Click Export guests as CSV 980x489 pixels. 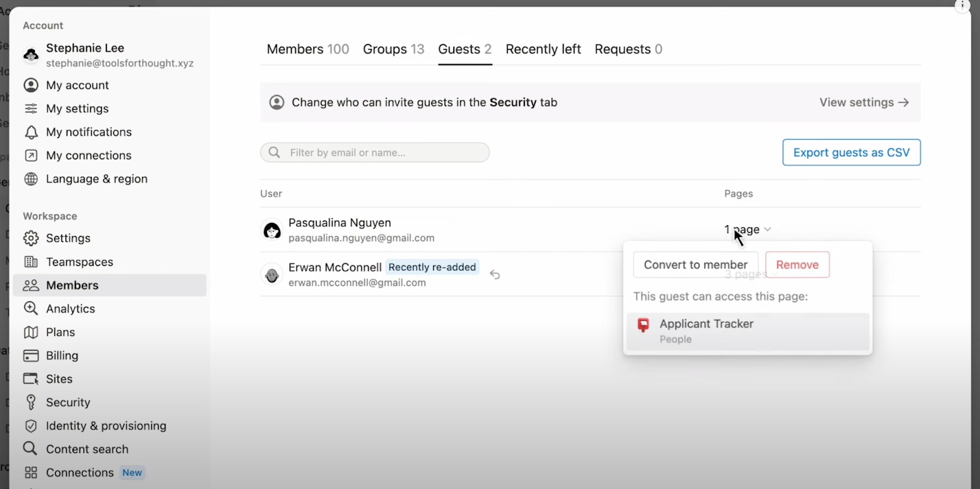click(x=851, y=153)
